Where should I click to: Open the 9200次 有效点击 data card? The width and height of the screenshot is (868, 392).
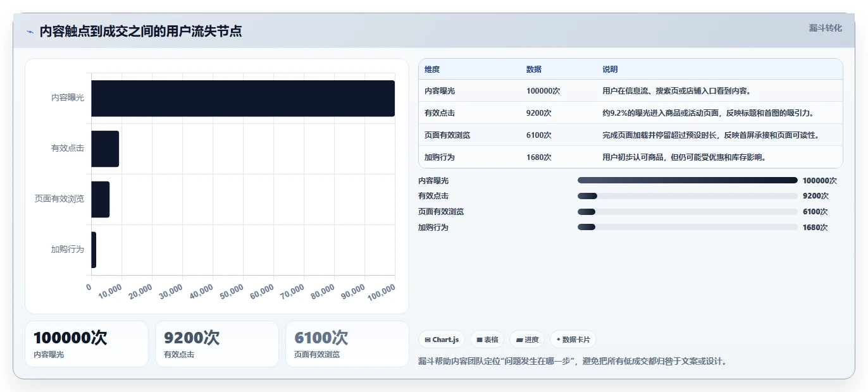coord(217,344)
